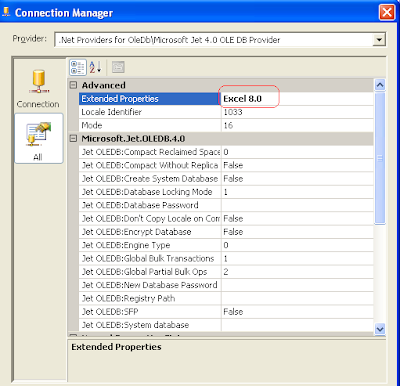Edit the Excel 8.0 value field

(297, 99)
